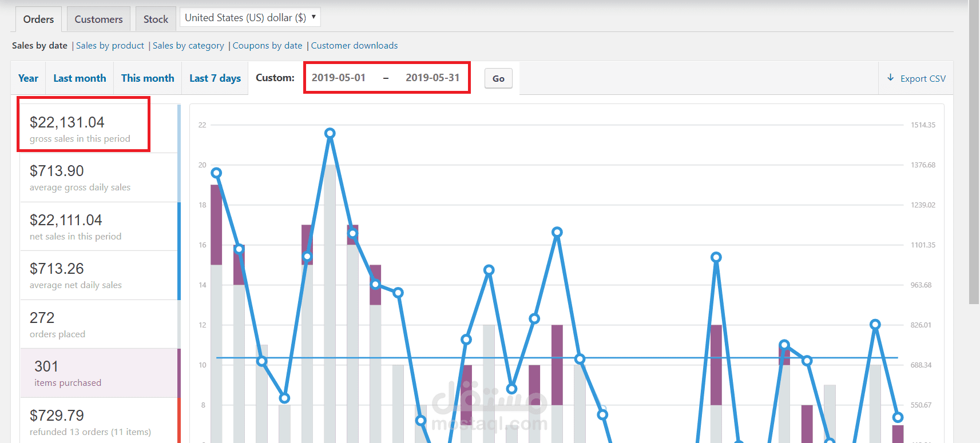Click the highest peak data point on chart
980x443 pixels.
[x=330, y=133]
